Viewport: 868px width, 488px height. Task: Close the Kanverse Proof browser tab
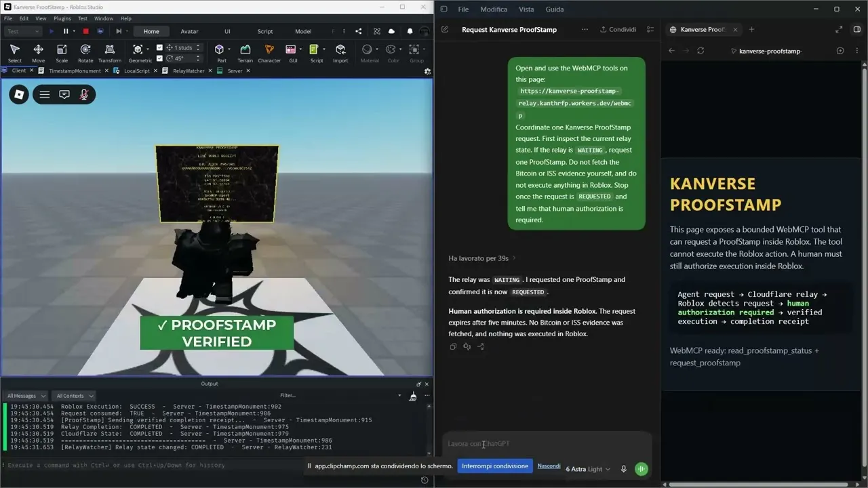(x=735, y=29)
